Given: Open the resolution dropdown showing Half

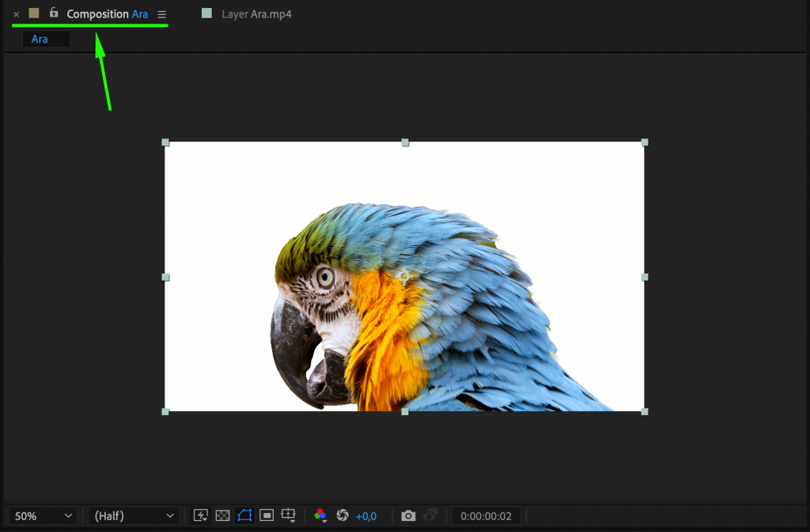Looking at the screenshot, I should (x=133, y=515).
